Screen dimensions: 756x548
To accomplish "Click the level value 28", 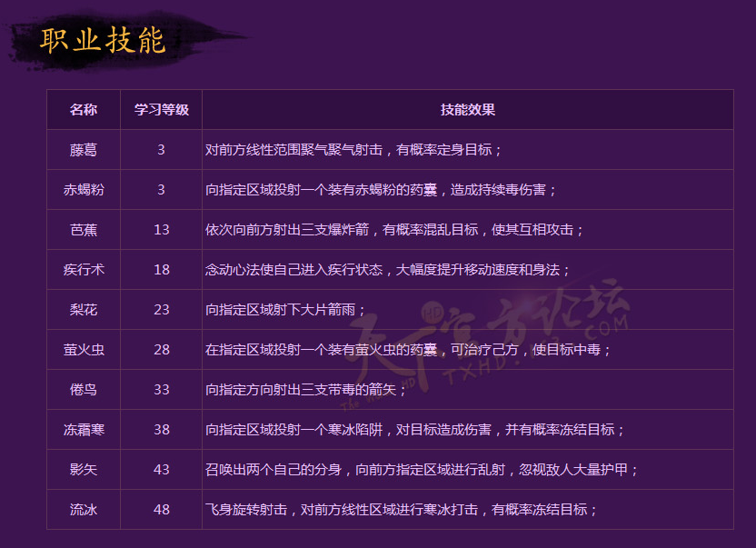I will point(162,350).
